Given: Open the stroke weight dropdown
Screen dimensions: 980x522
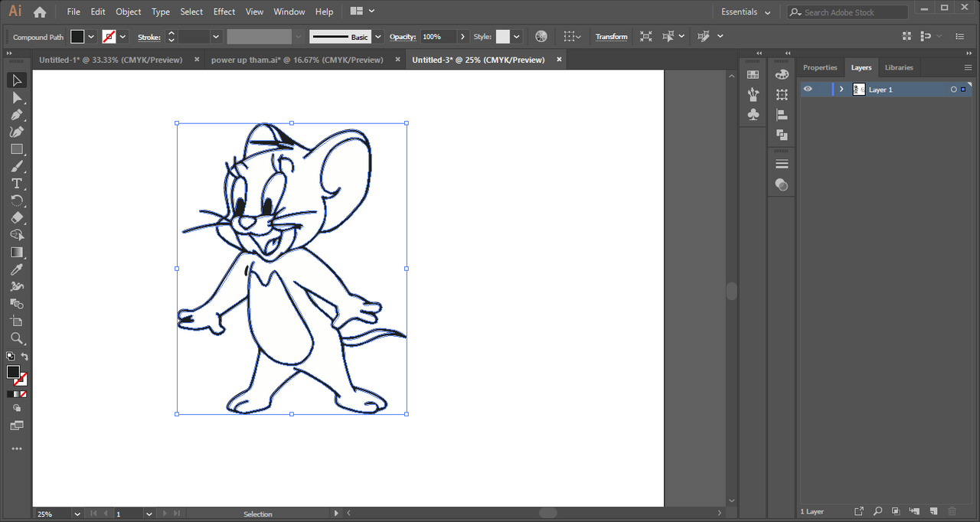Looking at the screenshot, I should (x=216, y=37).
